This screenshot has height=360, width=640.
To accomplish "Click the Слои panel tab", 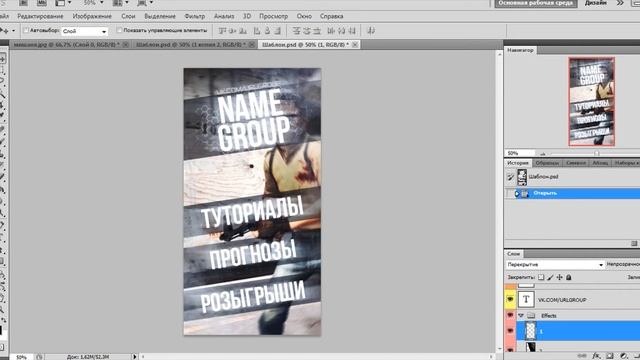I will click(x=513, y=254).
